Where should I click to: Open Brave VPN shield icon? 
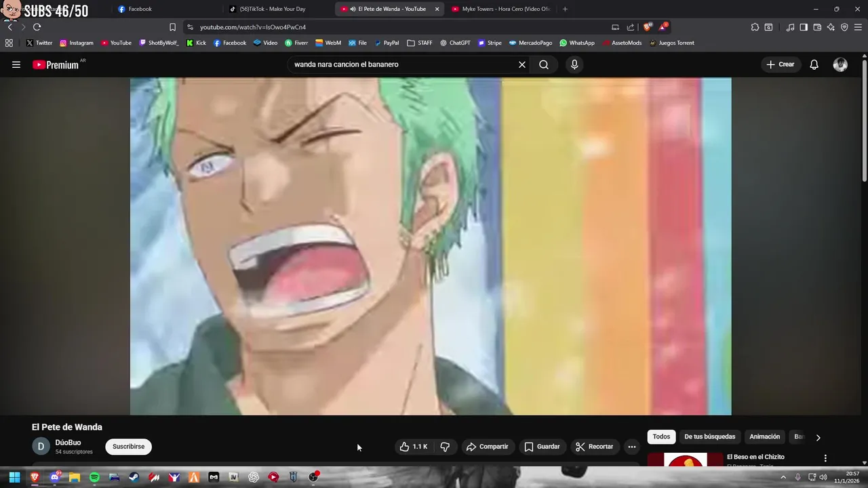[844, 27]
